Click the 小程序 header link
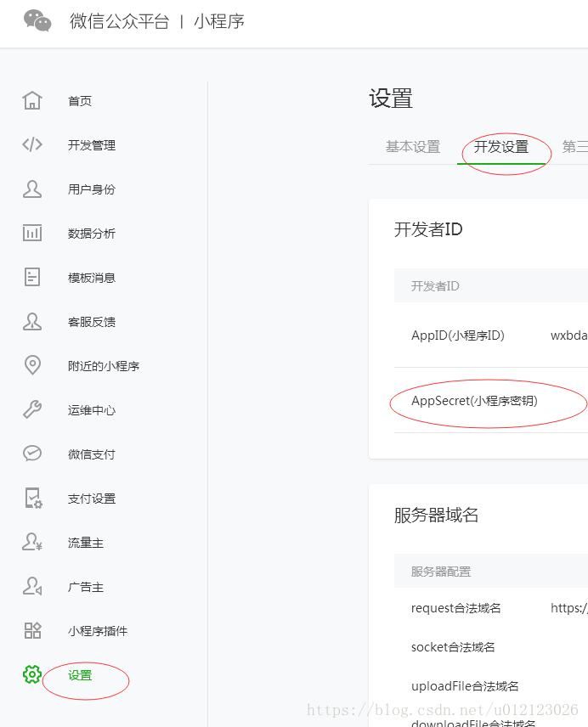 coord(219,21)
